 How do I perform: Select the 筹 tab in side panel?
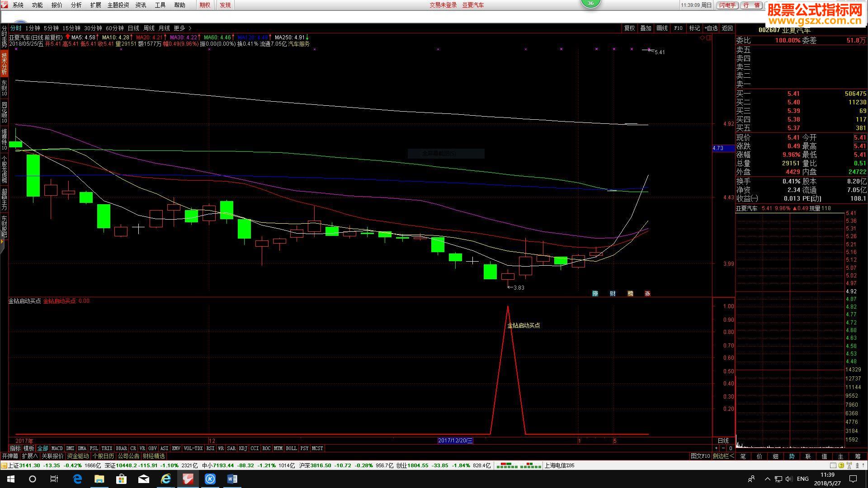pyautogui.click(x=858, y=456)
